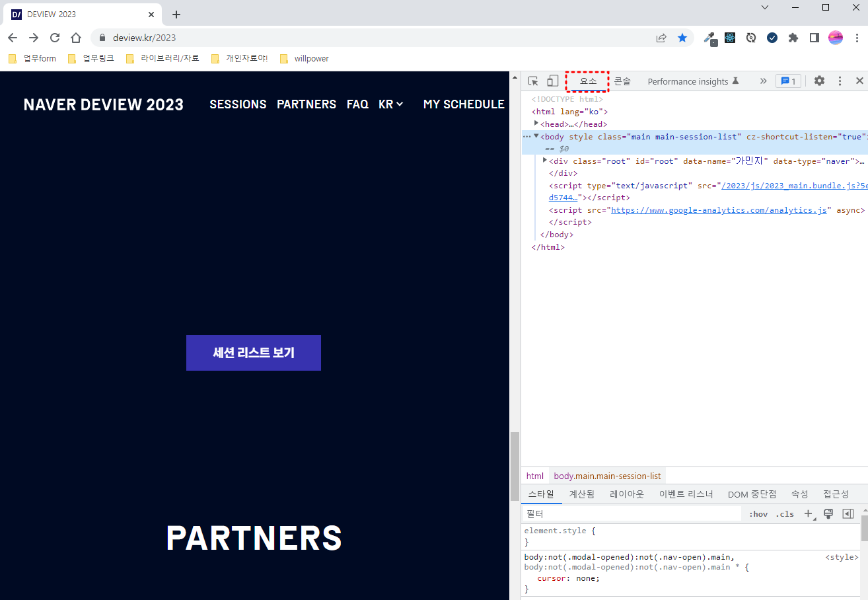
Task: Close the DEVIEW 2023 browser tab
Action: pyautogui.click(x=151, y=15)
